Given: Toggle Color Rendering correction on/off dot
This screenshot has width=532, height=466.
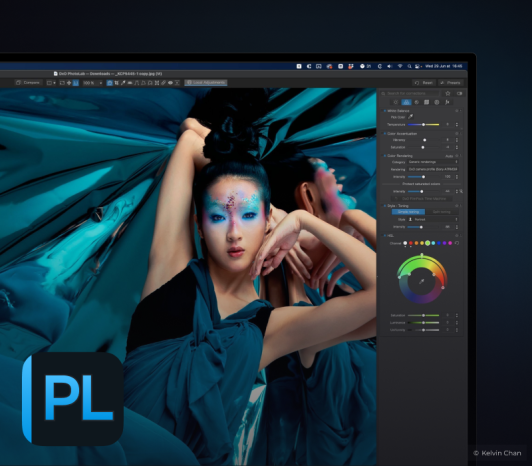Looking at the screenshot, I should click(x=384, y=156).
